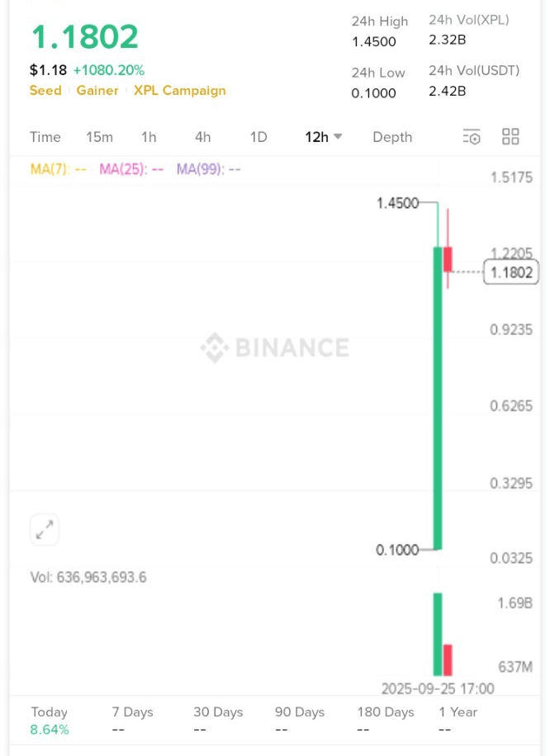Click the grid layout icon
550x756 pixels.
click(510, 137)
